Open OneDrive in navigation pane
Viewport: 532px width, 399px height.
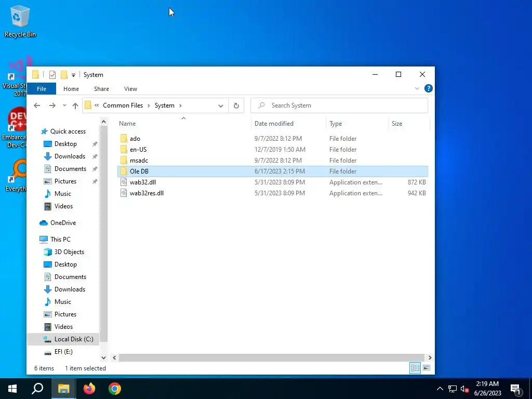click(63, 223)
